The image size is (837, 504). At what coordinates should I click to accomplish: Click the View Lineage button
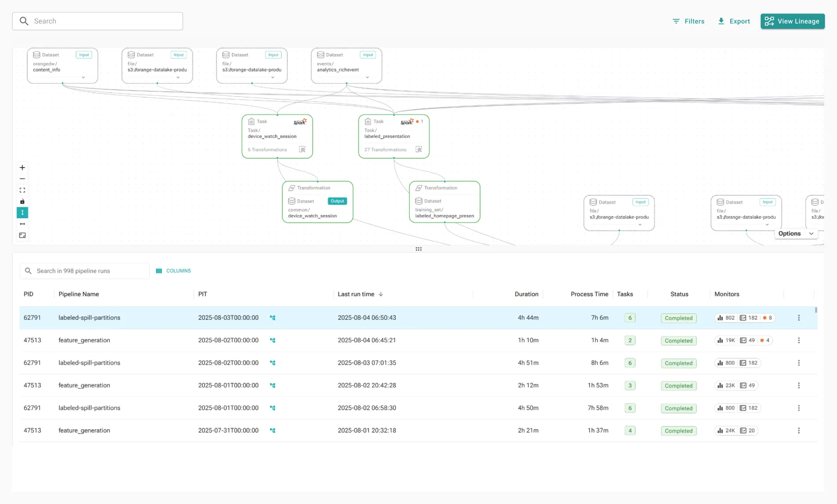[x=793, y=21]
